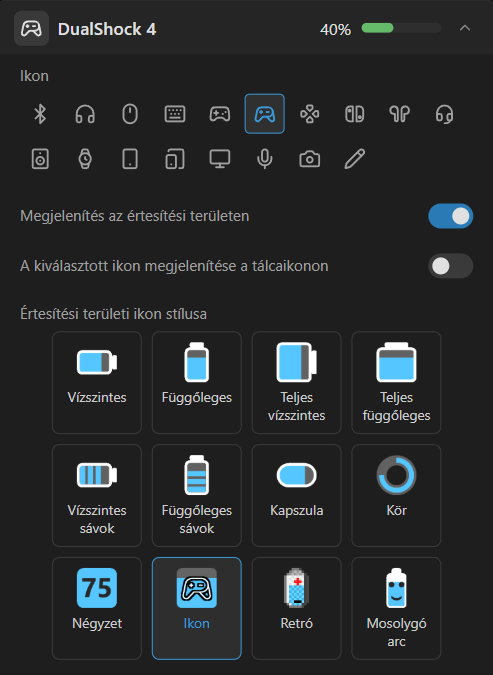Viewport: 493px width, 675px height.
Task: Select the smartwatch icon
Action: pos(85,159)
